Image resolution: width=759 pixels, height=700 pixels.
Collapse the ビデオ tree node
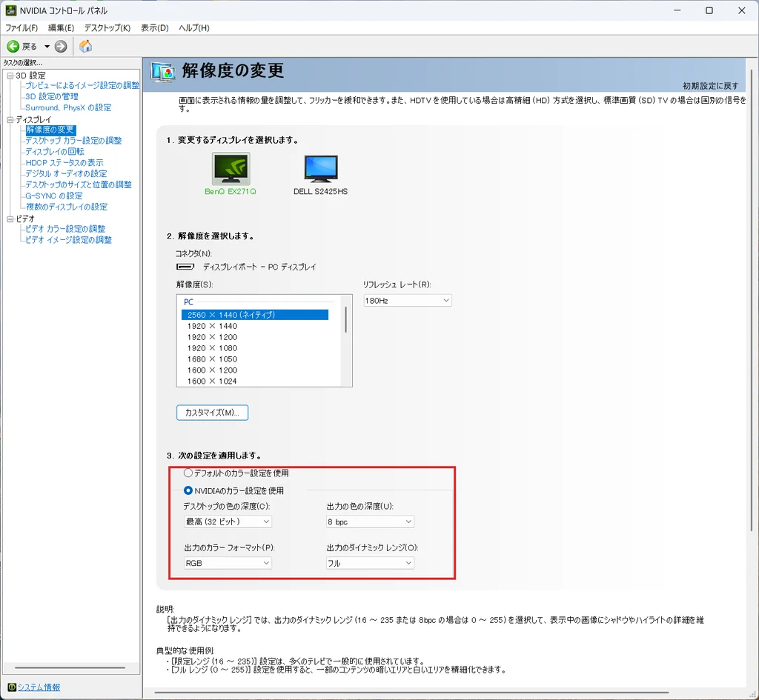[10, 219]
